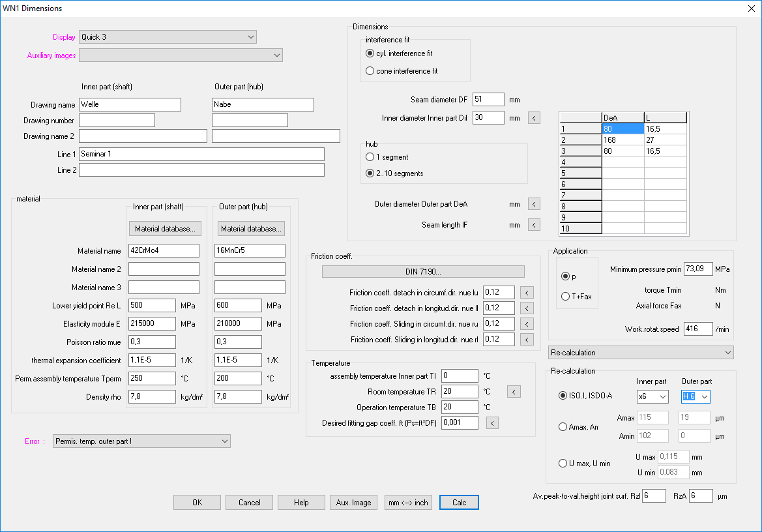Click '<' button next to Room temperature TR
Viewport: 762px width, 532px height.
[x=514, y=392]
